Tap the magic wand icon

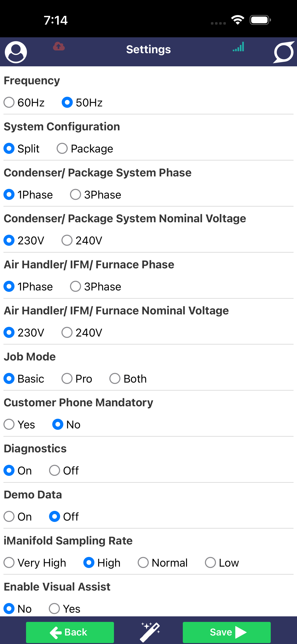click(150, 632)
